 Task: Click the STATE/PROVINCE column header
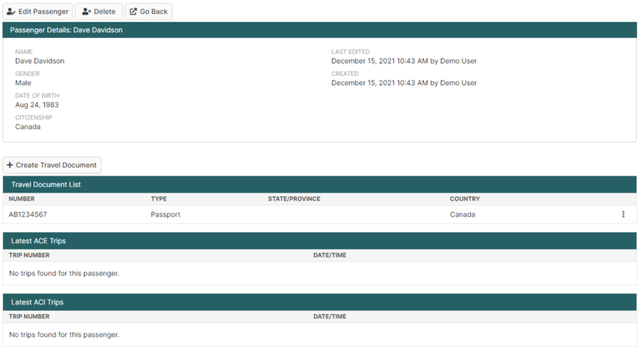pos(294,199)
